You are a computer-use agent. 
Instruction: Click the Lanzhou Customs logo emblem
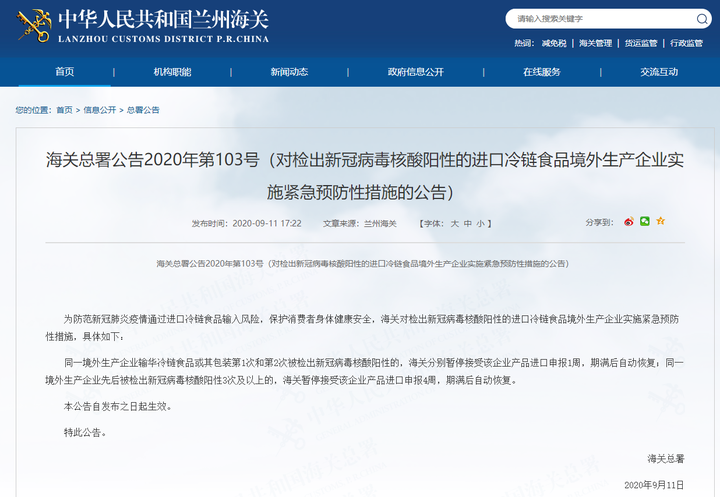(x=34, y=26)
